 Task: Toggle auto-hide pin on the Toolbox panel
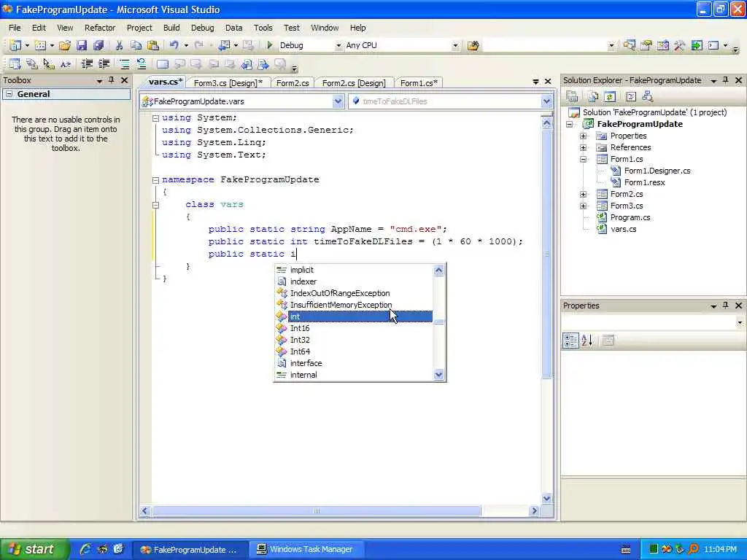tap(112, 80)
